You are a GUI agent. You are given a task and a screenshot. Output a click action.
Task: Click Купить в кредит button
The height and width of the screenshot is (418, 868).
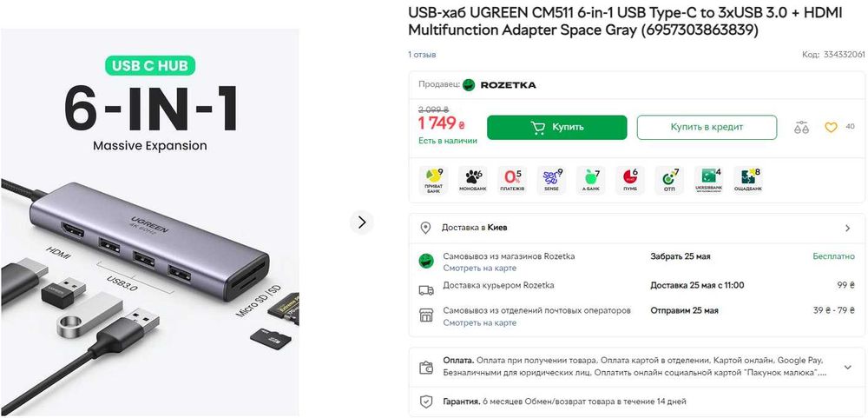pyautogui.click(x=707, y=128)
